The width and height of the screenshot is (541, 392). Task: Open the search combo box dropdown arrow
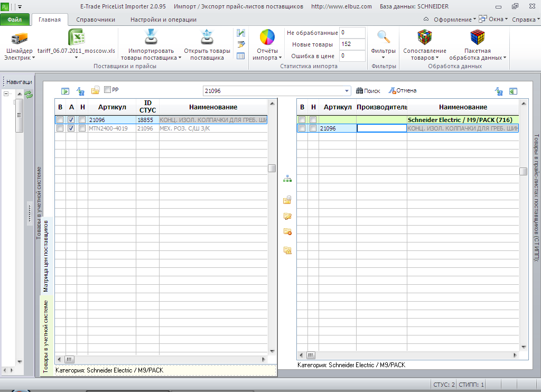(347, 91)
